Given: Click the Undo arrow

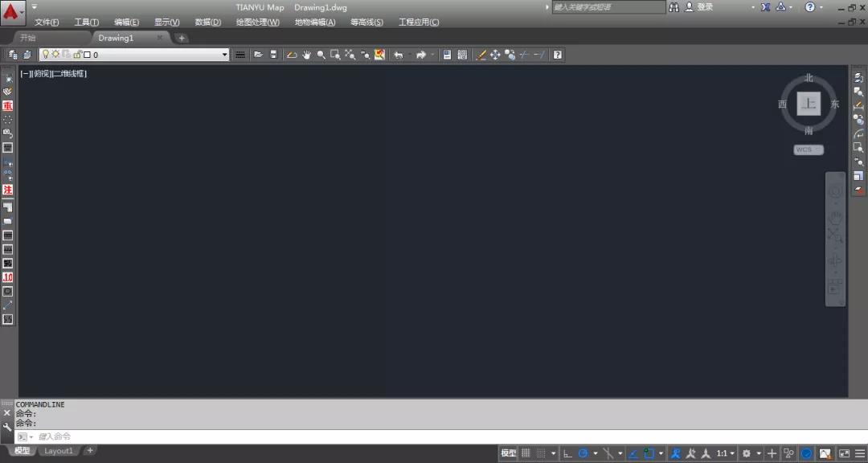Looking at the screenshot, I should (399, 55).
